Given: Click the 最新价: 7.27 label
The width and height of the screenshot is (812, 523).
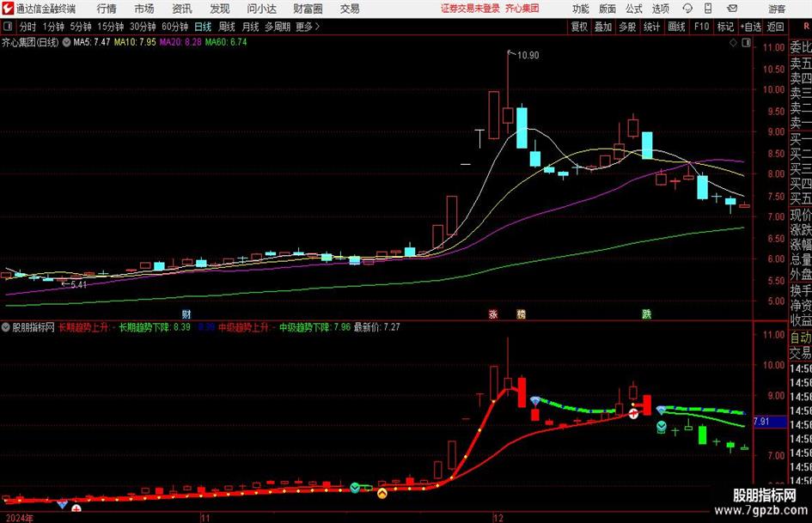Looking at the screenshot, I should (x=377, y=327).
